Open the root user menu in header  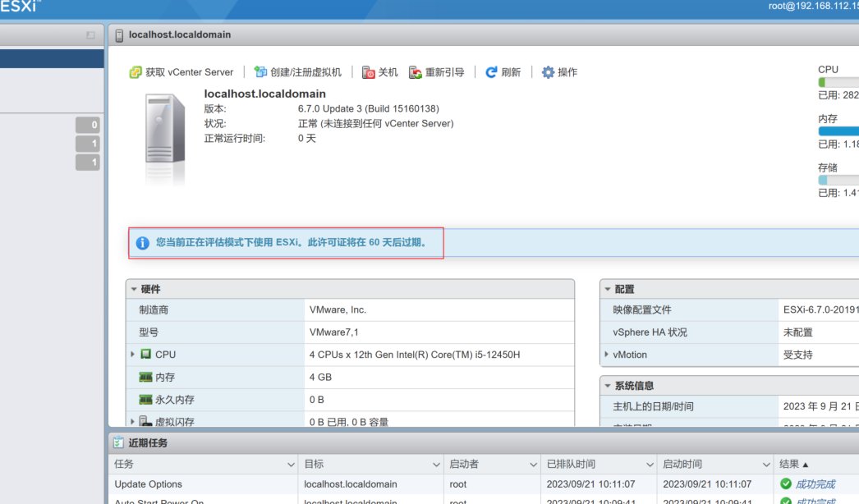[x=814, y=6]
